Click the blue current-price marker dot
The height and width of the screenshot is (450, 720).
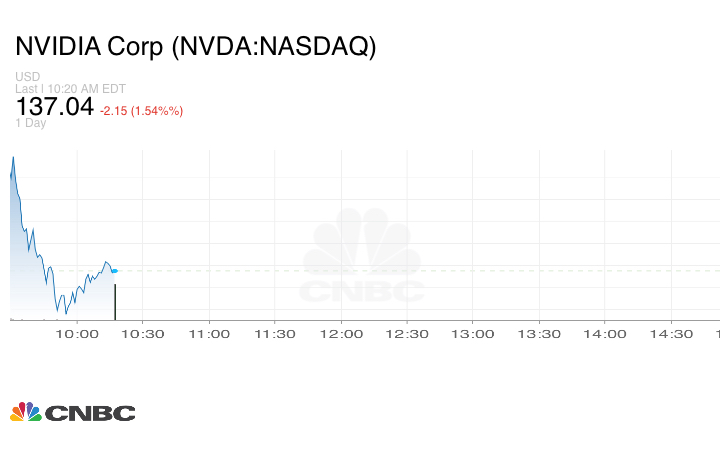[x=114, y=270]
